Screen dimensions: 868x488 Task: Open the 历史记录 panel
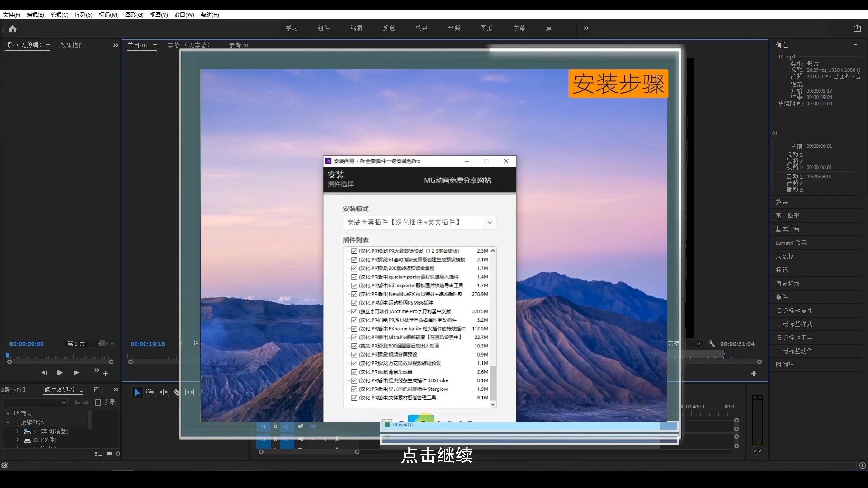tap(788, 284)
